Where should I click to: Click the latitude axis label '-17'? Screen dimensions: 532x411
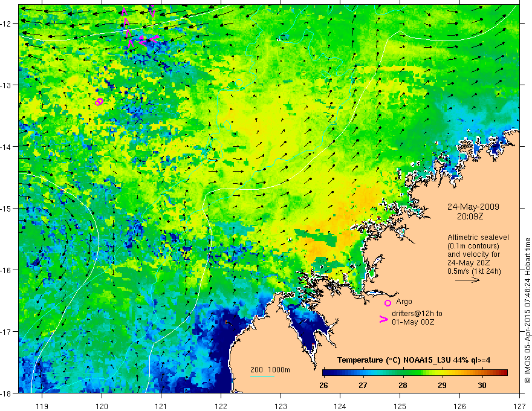pyautogui.click(x=7, y=332)
